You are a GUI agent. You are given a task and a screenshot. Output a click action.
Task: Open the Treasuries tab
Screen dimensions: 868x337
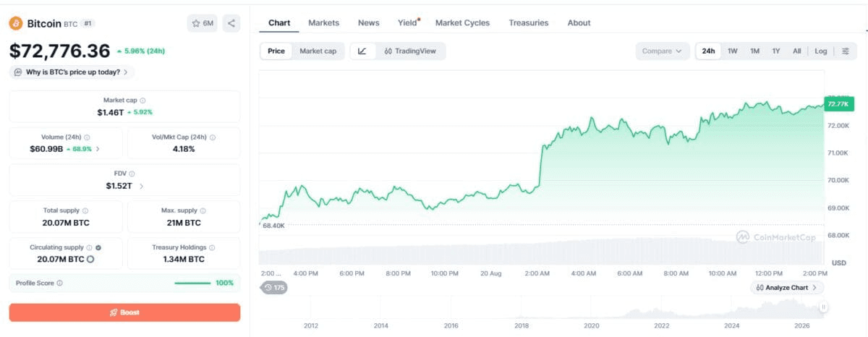(528, 23)
